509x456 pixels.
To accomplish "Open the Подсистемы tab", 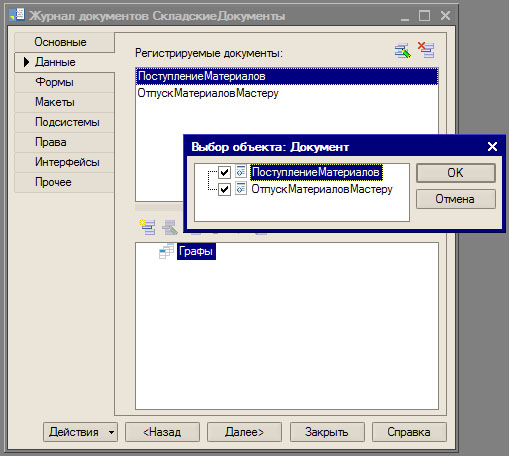I will [65, 122].
